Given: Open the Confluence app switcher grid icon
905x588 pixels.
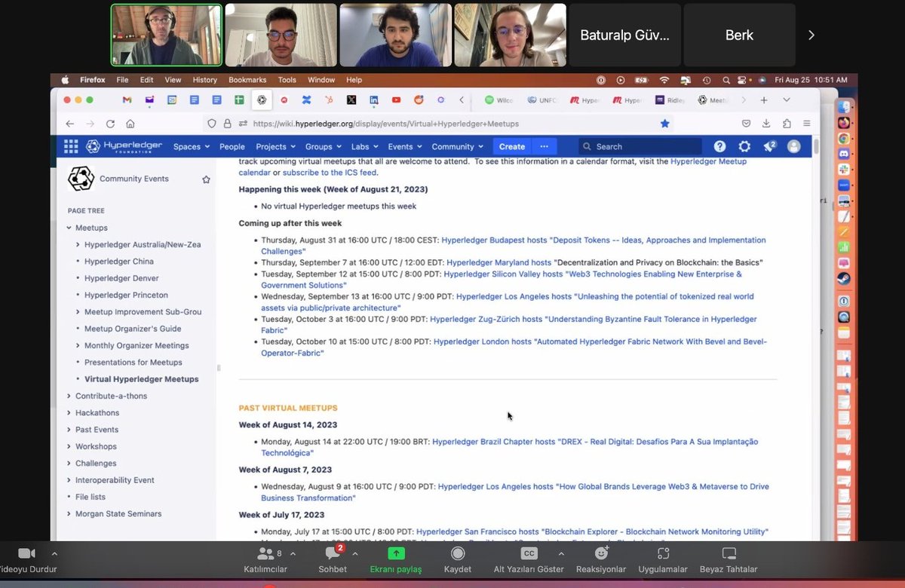Looking at the screenshot, I should [71, 147].
